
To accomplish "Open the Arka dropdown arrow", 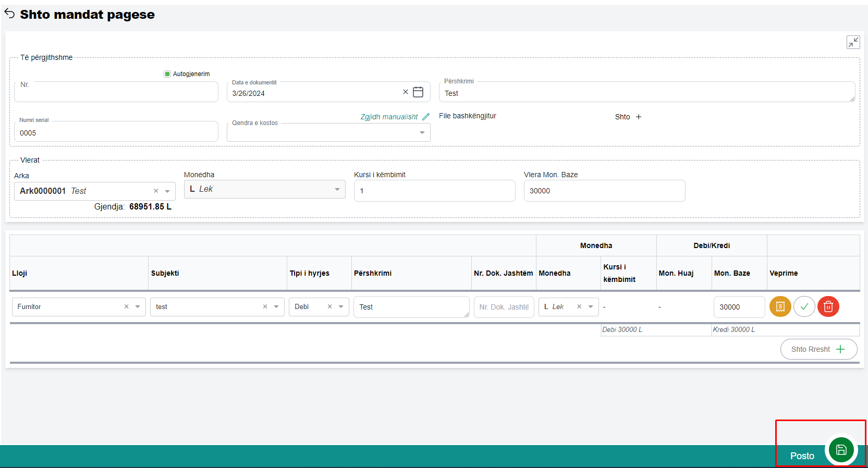I will pos(167,191).
